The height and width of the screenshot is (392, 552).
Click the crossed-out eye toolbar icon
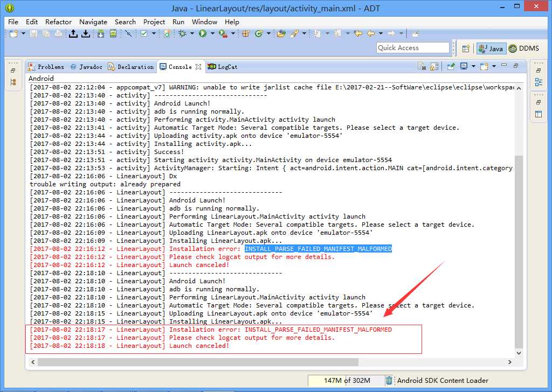pos(128,34)
